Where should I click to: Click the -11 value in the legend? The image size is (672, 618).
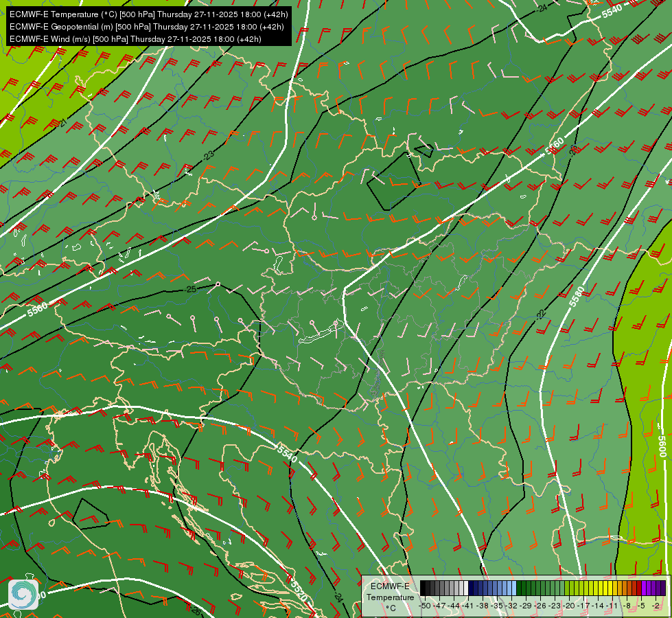pyautogui.click(x=612, y=606)
